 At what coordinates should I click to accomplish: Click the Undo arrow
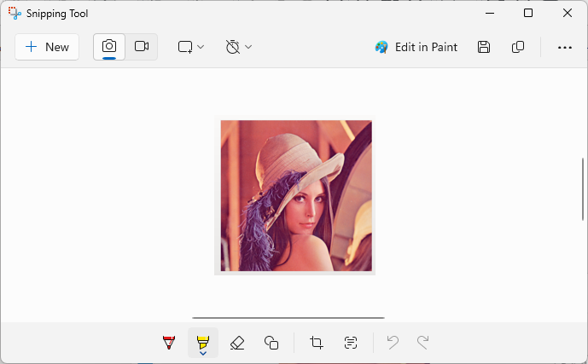click(393, 343)
